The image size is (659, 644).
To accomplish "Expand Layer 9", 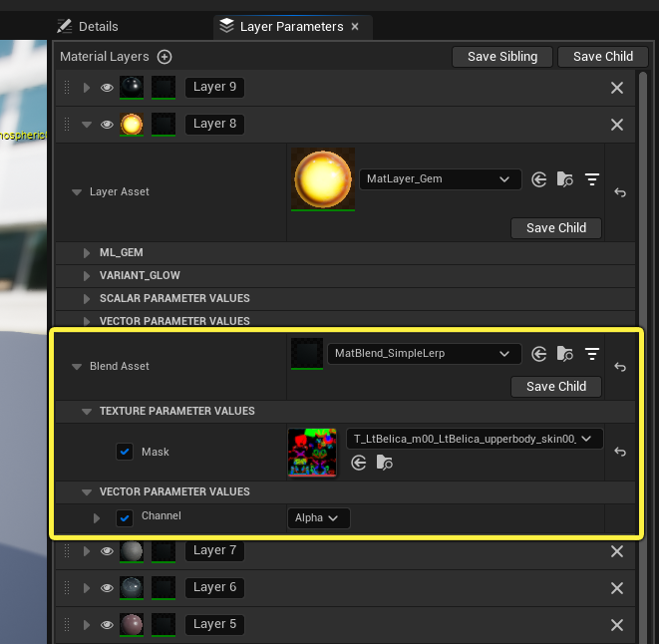I will [x=87, y=88].
